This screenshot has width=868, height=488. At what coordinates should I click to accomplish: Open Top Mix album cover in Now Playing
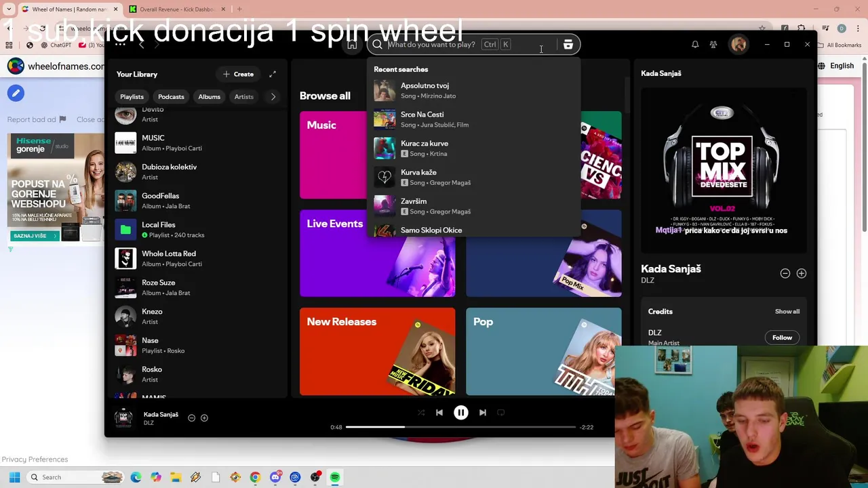(x=724, y=169)
